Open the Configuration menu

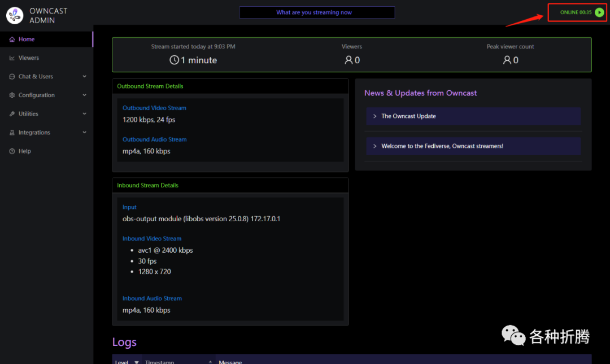(x=47, y=95)
